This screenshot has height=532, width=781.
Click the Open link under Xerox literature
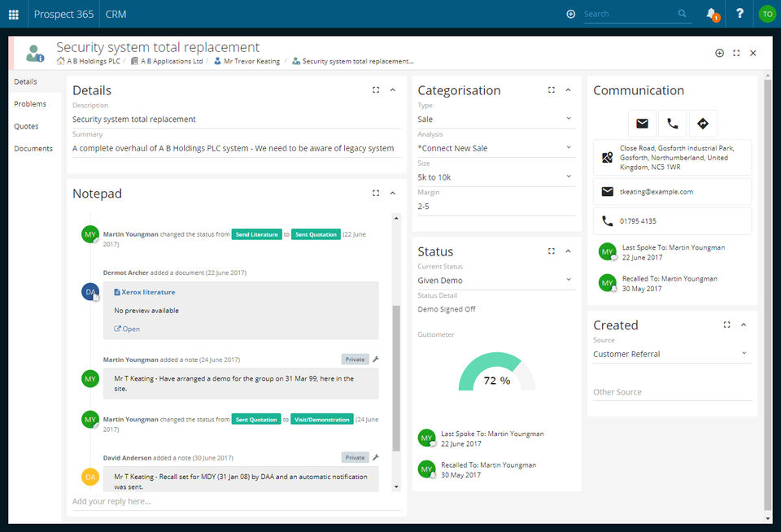coord(127,329)
